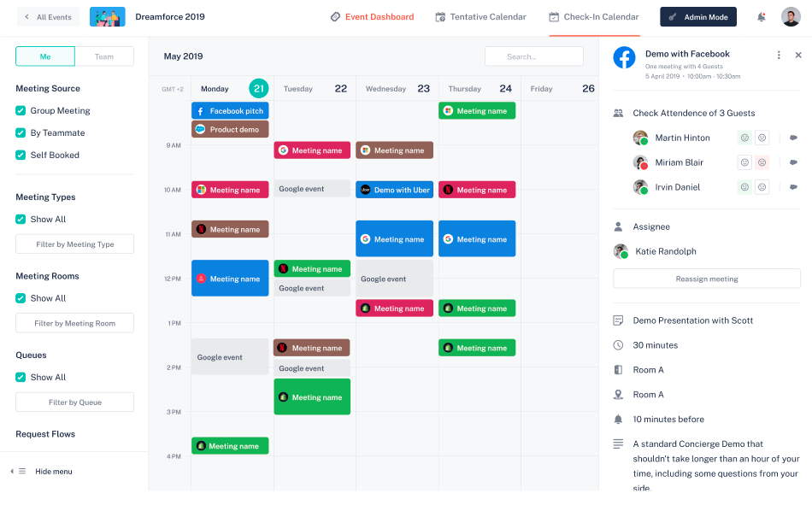This screenshot has height=511, width=812.
Task: Open Monday's Google event near 2 PM
Action: click(230, 356)
